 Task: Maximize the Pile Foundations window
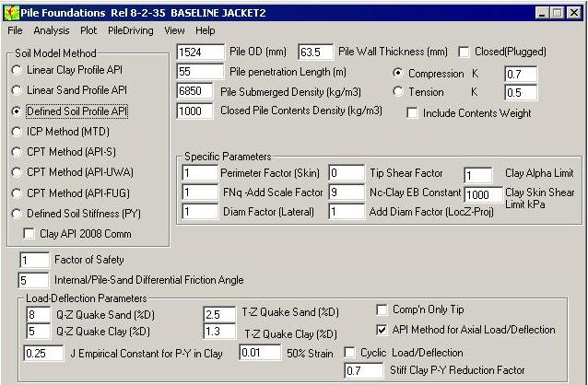557,13
